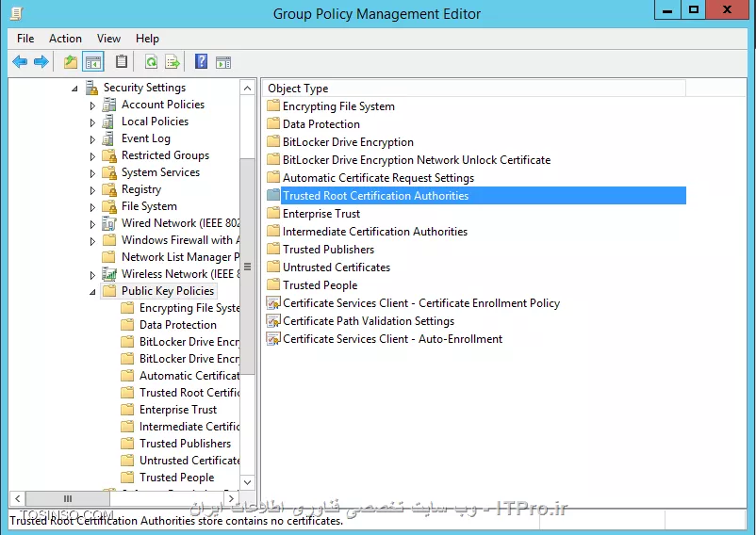Screen dimensions: 756x535
Task: Click the Back arrow toolbar icon
Action: [x=20, y=61]
